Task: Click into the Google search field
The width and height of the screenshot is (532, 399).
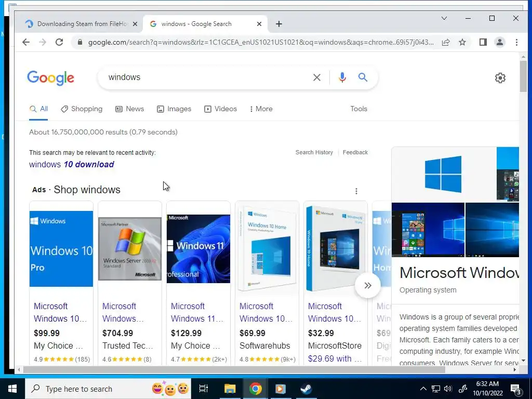Action: [x=207, y=77]
